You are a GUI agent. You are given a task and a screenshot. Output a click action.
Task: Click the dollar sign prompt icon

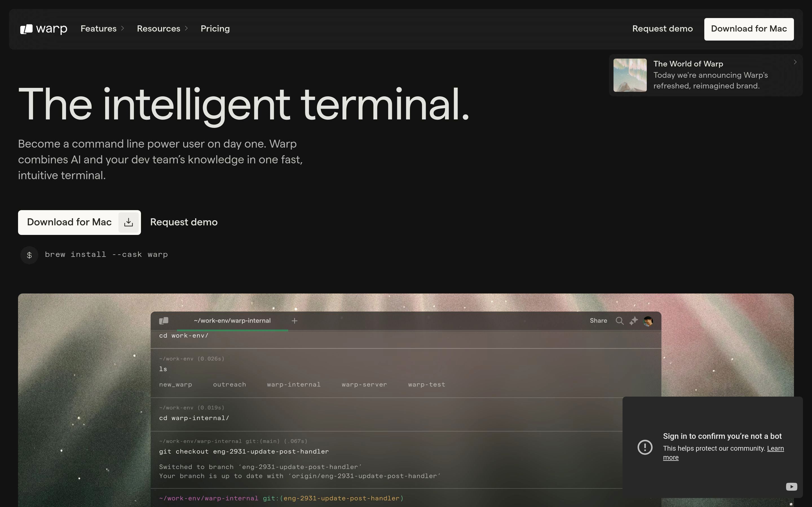pyautogui.click(x=29, y=255)
